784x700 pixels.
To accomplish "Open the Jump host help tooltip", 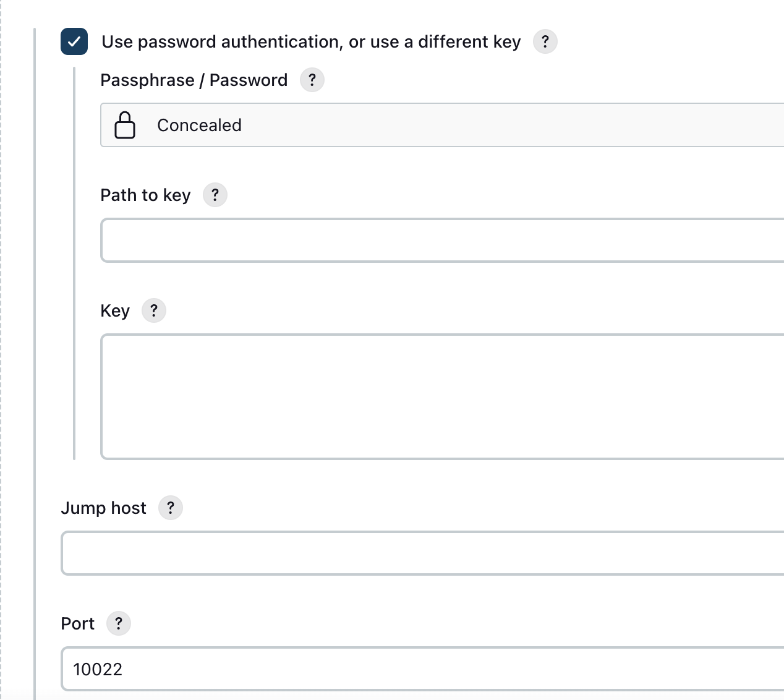I will pyautogui.click(x=171, y=508).
